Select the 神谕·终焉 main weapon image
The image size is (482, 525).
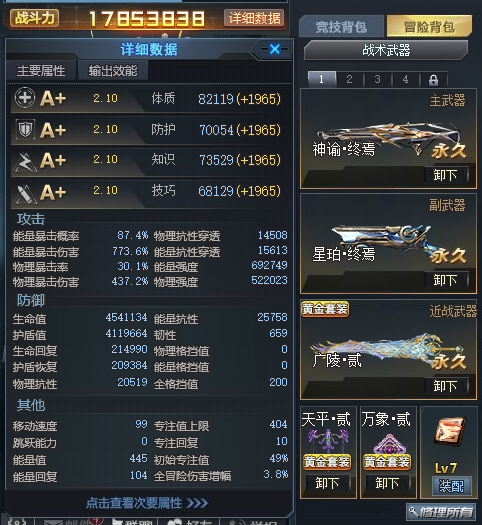tap(388, 139)
